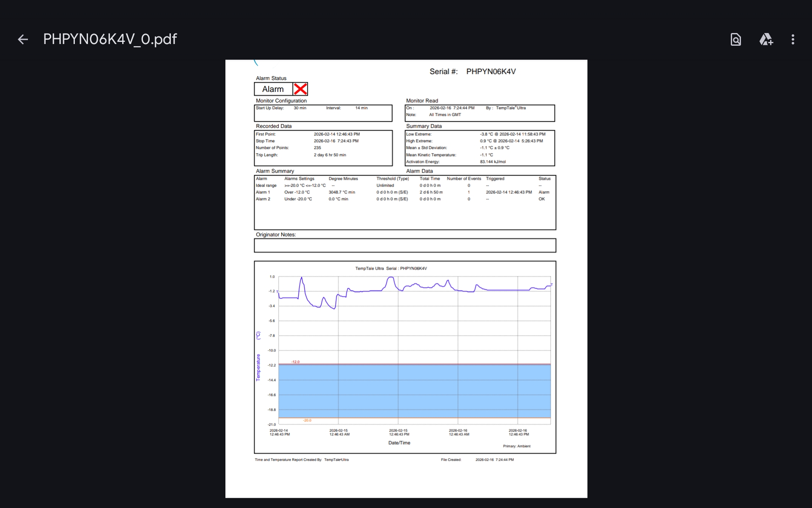Open the find-in-document search icon
This screenshot has width=812, height=508.
pos(735,39)
